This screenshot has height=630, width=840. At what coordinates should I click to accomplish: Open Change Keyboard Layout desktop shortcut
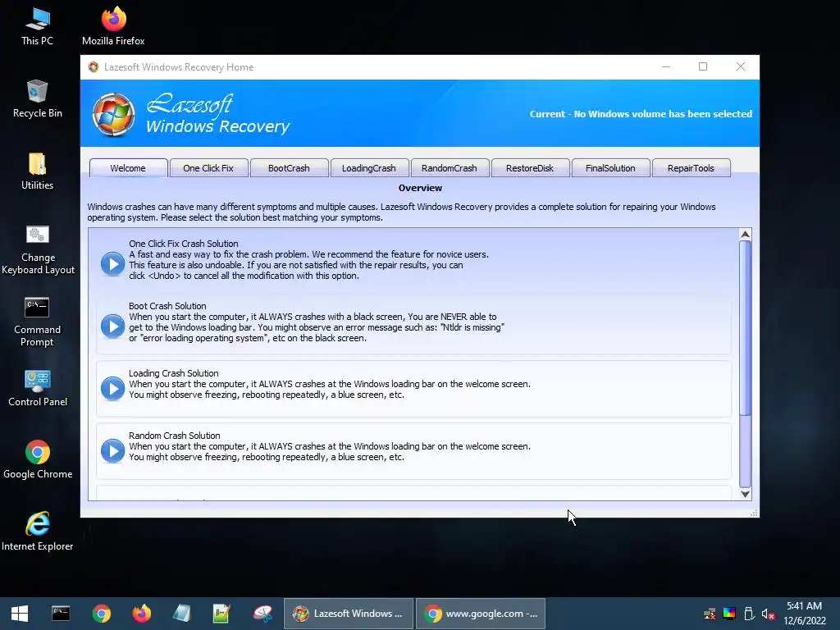pyautogui.click(x=38, y=249)
